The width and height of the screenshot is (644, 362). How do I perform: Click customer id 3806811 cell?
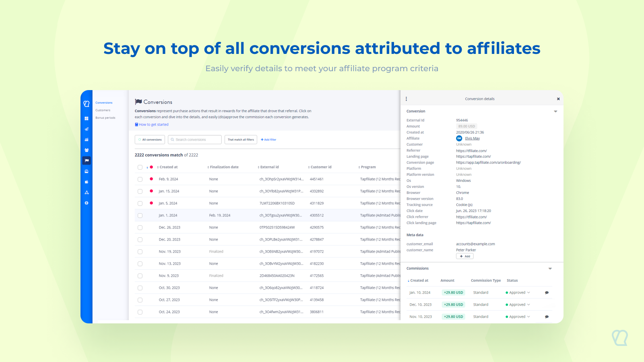tap(317, 312)
